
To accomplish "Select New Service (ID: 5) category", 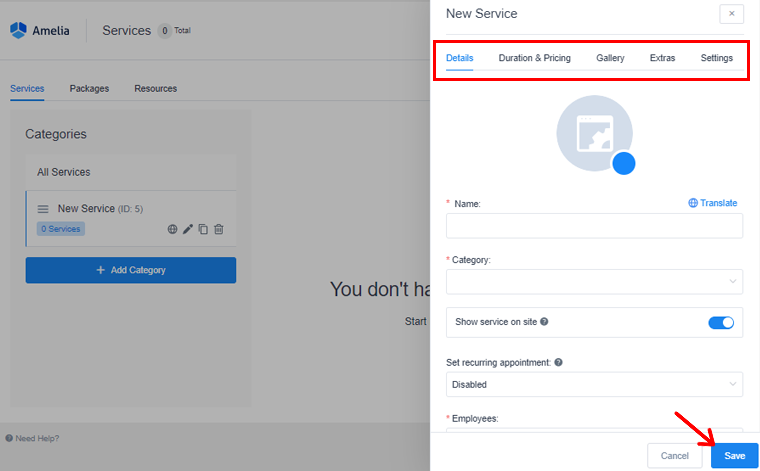I will [x=131, y=219].
